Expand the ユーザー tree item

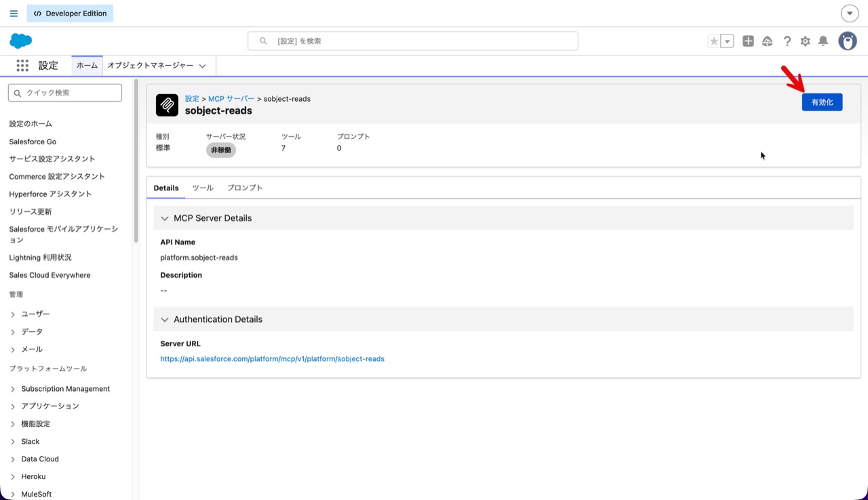tap(13, 314)
